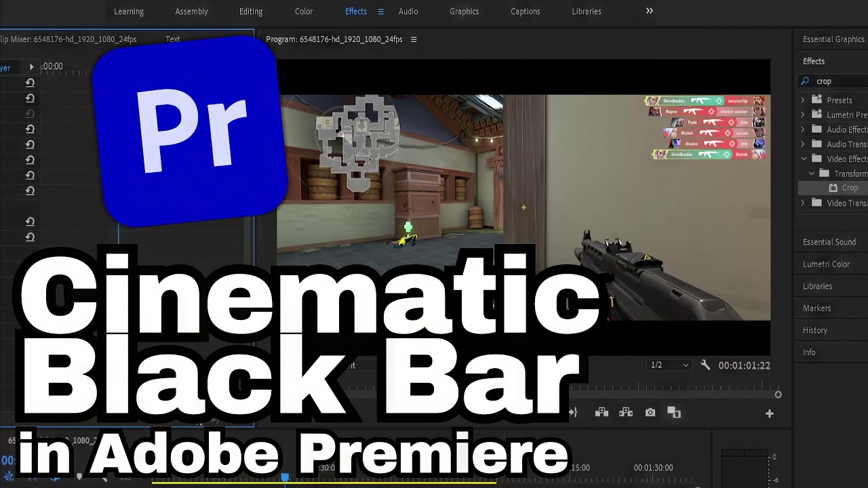This screenshot has height=488, width=868.
Task: Click the Lift button in Program monitor
Action: 601,412
